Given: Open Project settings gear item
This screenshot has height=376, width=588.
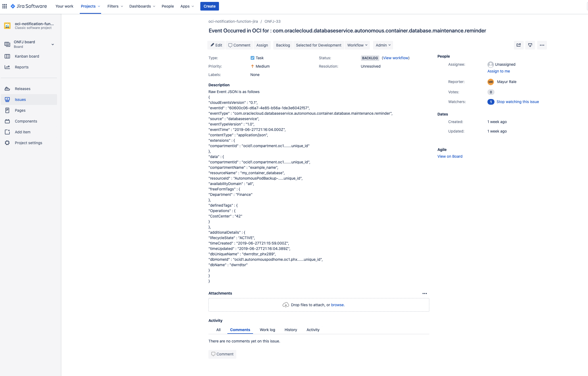Looking at the screenshot, I should coord(28,143).
